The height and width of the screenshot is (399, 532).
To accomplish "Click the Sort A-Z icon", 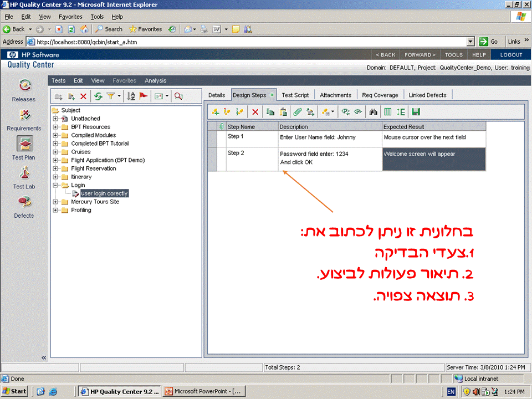I will 131,96.
